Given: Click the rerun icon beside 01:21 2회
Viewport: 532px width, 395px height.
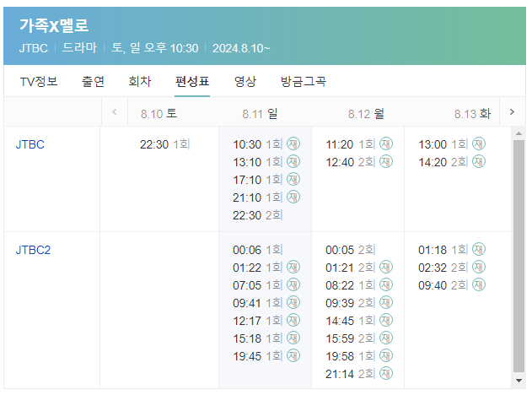Looking at the screenshot, I should point(386,267).
